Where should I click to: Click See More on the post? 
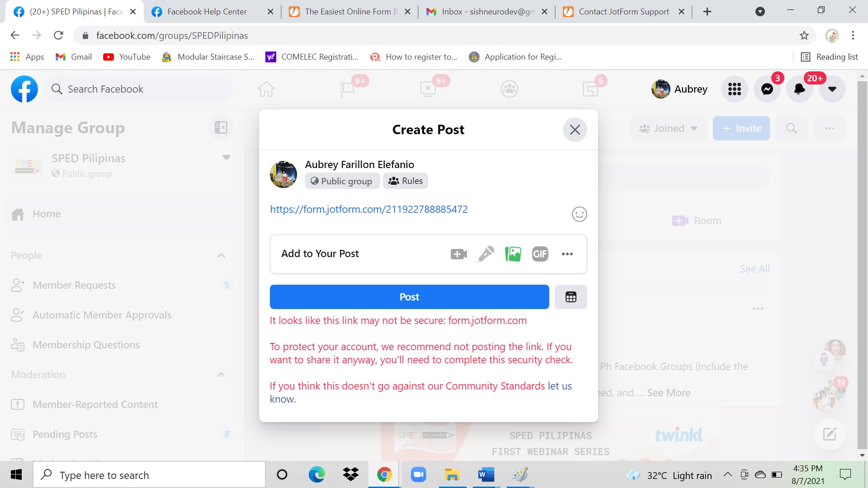click(669, 393)
